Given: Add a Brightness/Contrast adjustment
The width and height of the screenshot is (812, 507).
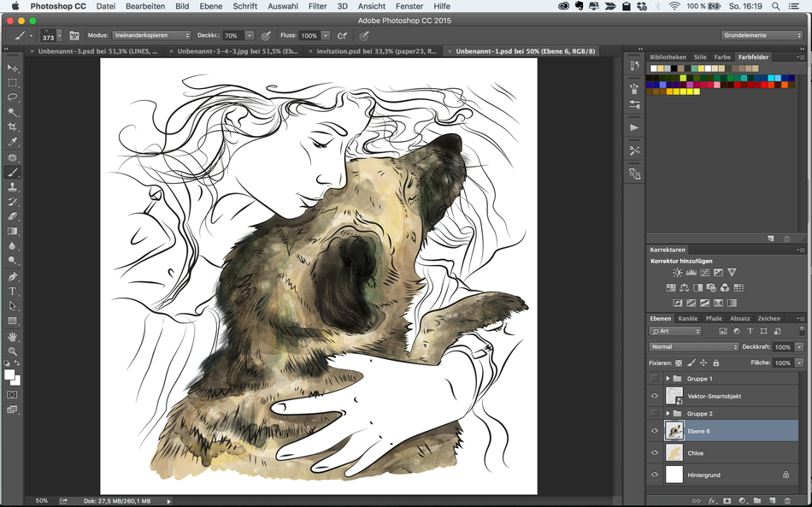Looking at the screenshot, I should [677, 273].
